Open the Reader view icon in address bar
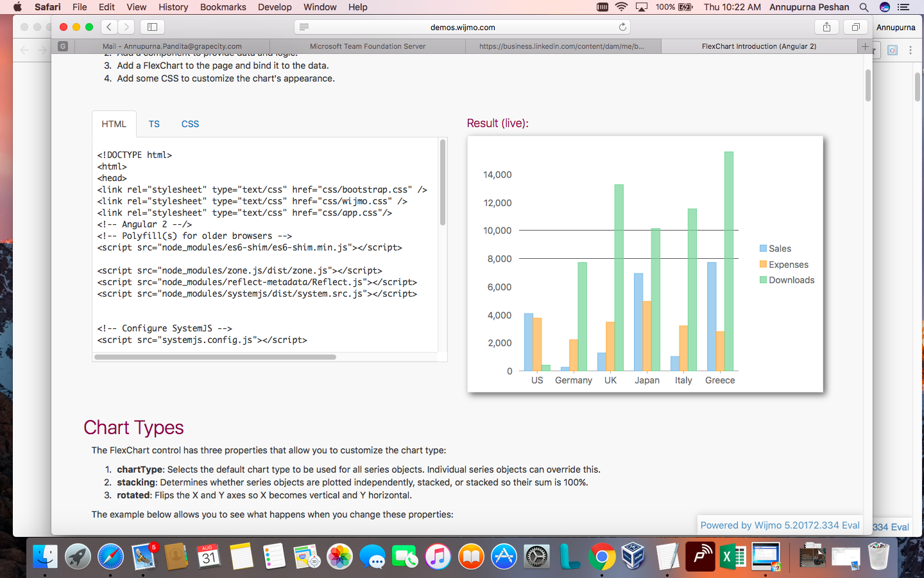 (304, 27)
